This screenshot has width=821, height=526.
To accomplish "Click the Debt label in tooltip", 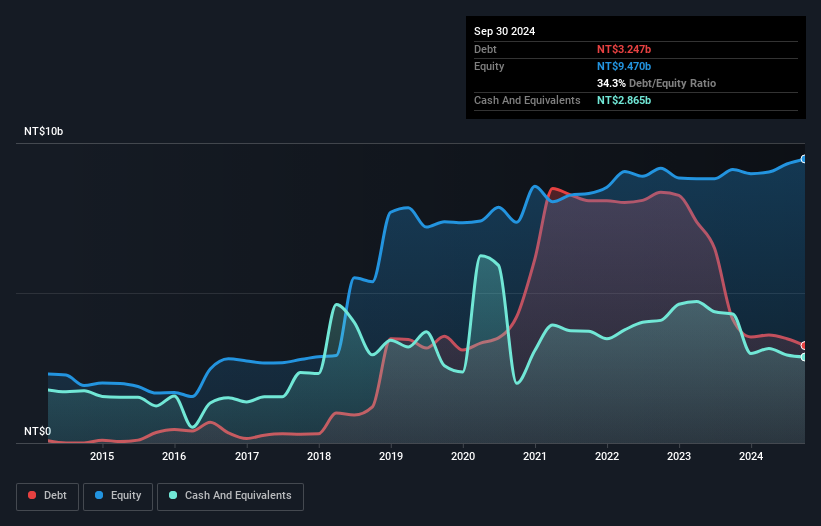I will click(485, 49).
